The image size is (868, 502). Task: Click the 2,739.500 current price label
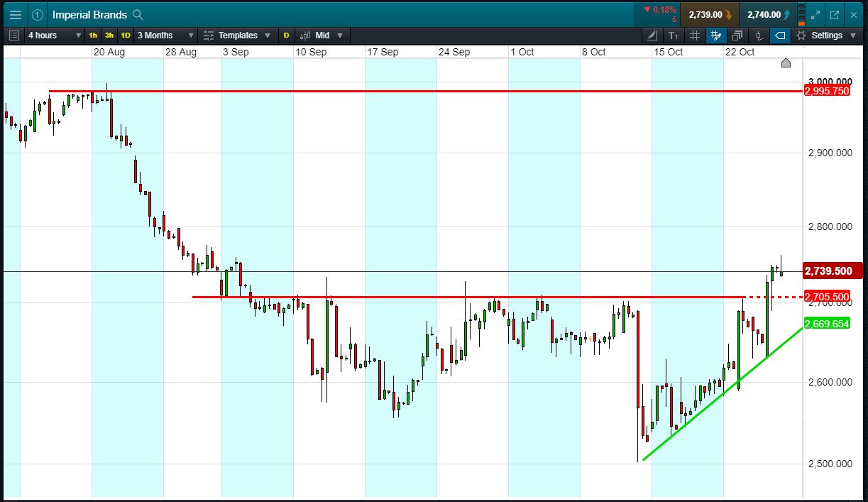(x=833, y=271)
